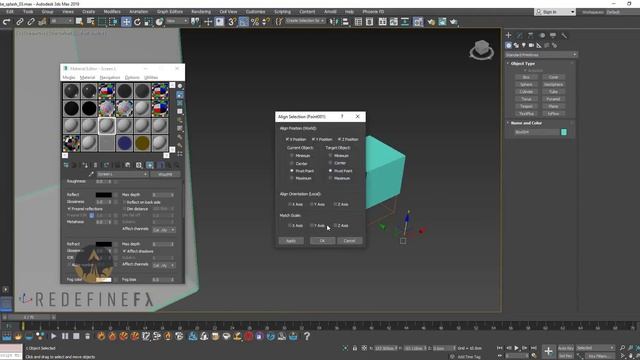Select Current Object Minimum radio button
Viewport: 640px width, 360px height.
coord(291,156)
